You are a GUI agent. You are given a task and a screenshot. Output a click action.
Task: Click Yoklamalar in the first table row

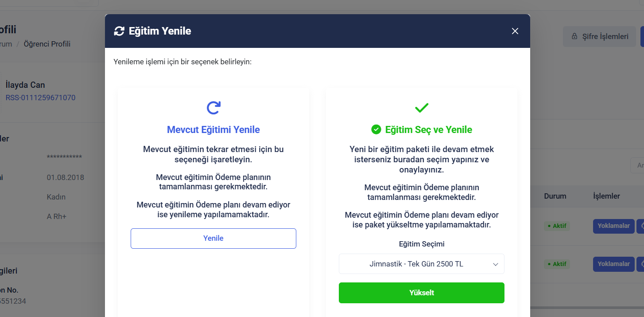point(613,226)
